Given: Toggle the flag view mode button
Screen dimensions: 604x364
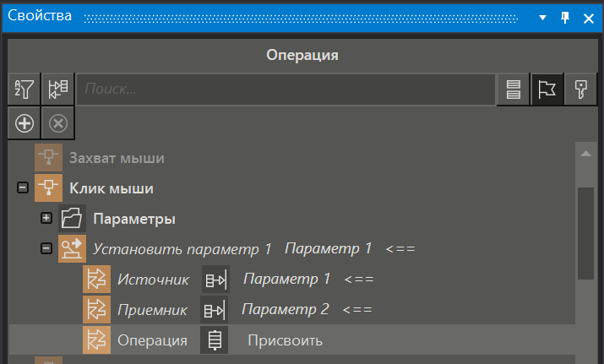Looking at the screenshot, I should pos(547,90).
